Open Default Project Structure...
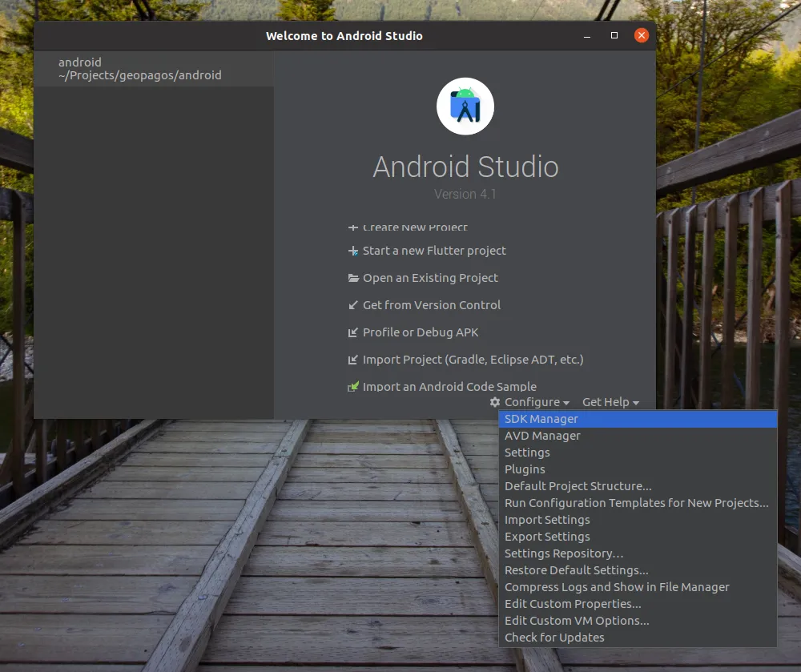The image size is (801, 672). (638, 486)
